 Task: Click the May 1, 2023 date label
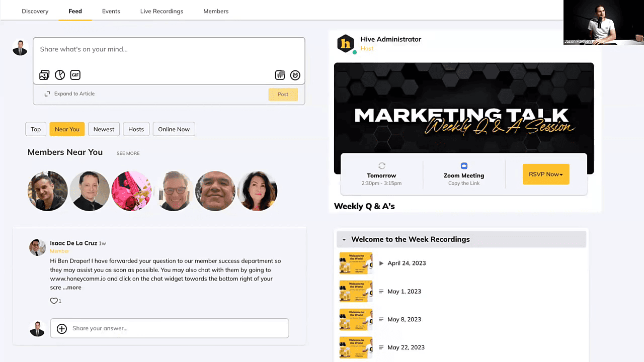405,291
